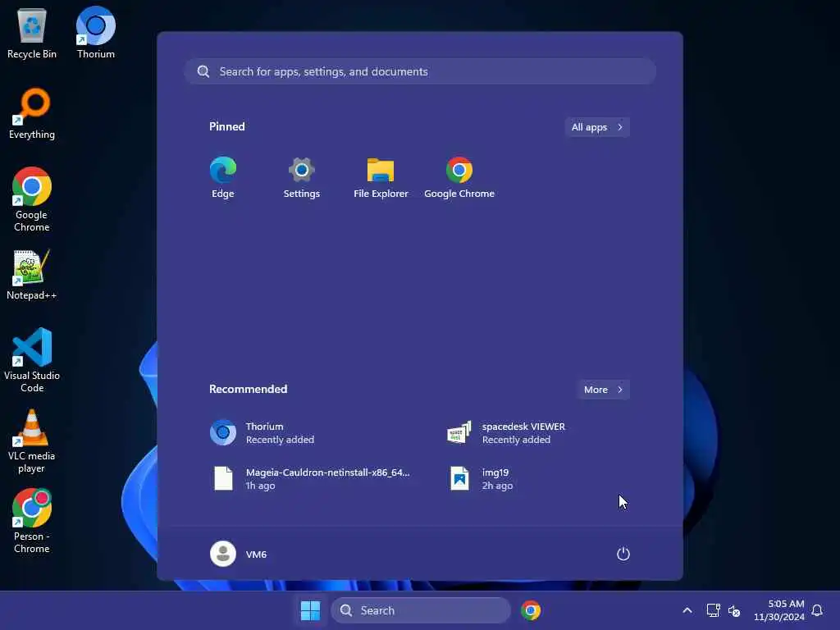The image size is (840, 630).
Task: Open the pinned Settings app
Action: (302, 178)
